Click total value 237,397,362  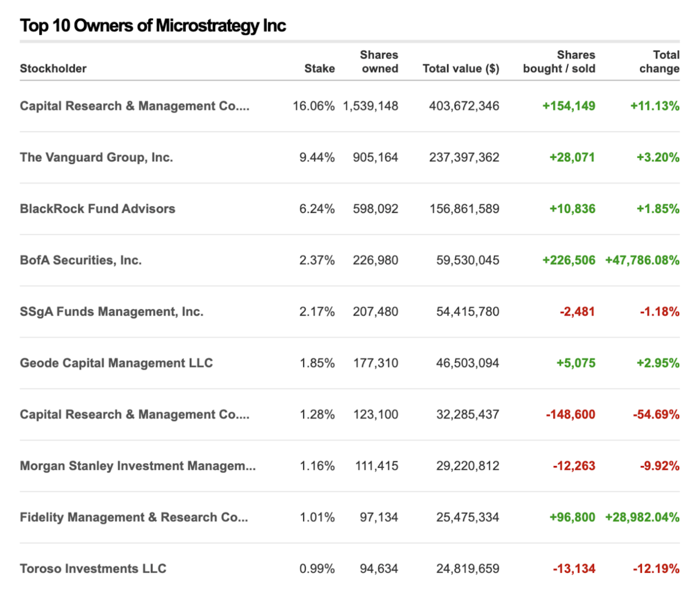(x=464, y=158)
